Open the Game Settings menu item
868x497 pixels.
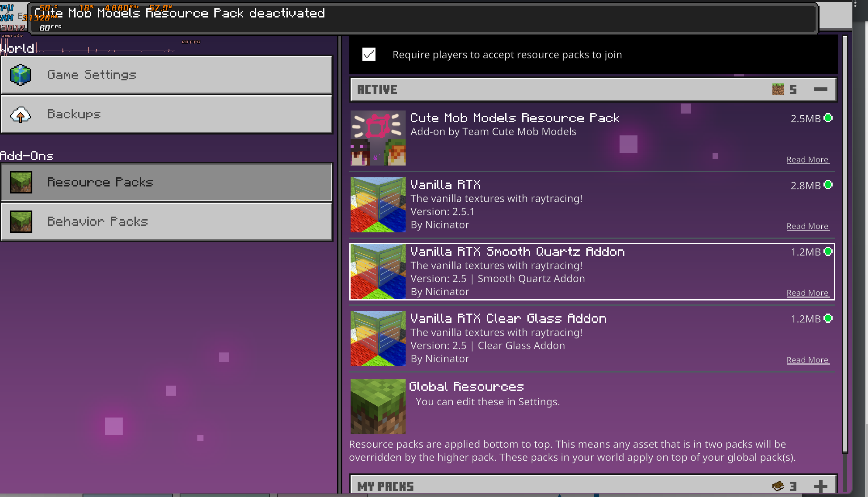point(166,75)
